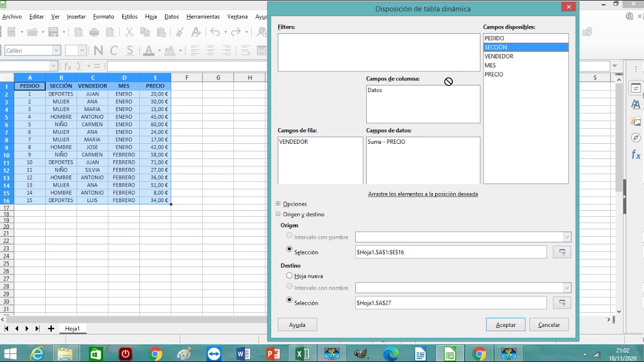Select SECCIÓN in Campos disponibles list
Viewport: 644px width, 362px height.
(526, 47)
